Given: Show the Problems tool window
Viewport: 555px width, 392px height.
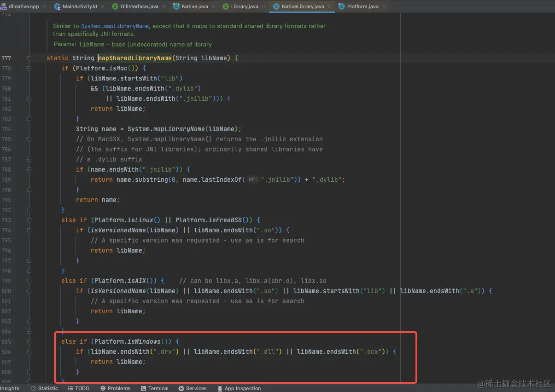Looking at the screenshot, I should coord(115,388).
